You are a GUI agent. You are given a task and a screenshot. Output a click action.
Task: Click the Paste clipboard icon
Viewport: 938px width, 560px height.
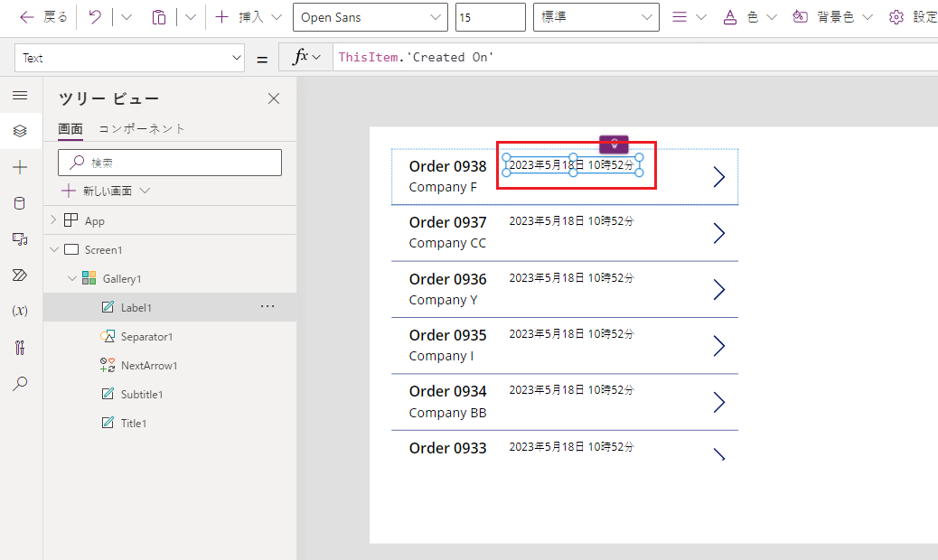159,17
